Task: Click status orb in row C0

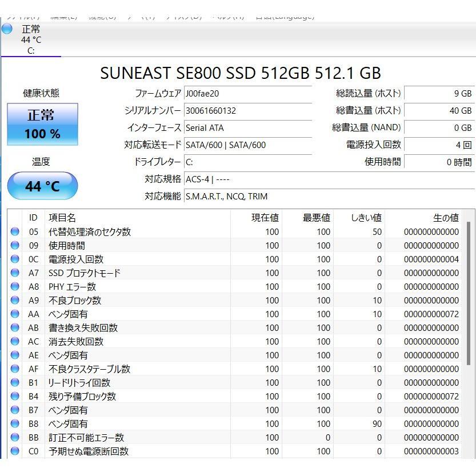Action: pyautogui.click(x=15, y=451)
